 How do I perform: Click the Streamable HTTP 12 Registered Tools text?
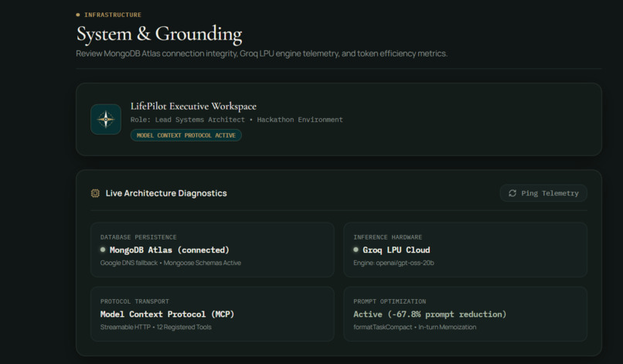click(x=156, y=327)
